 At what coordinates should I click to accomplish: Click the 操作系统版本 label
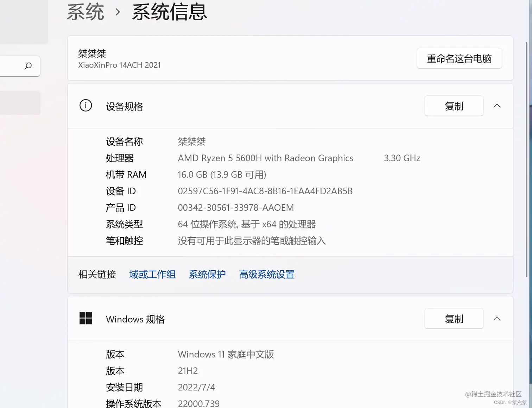coord(134,403)
